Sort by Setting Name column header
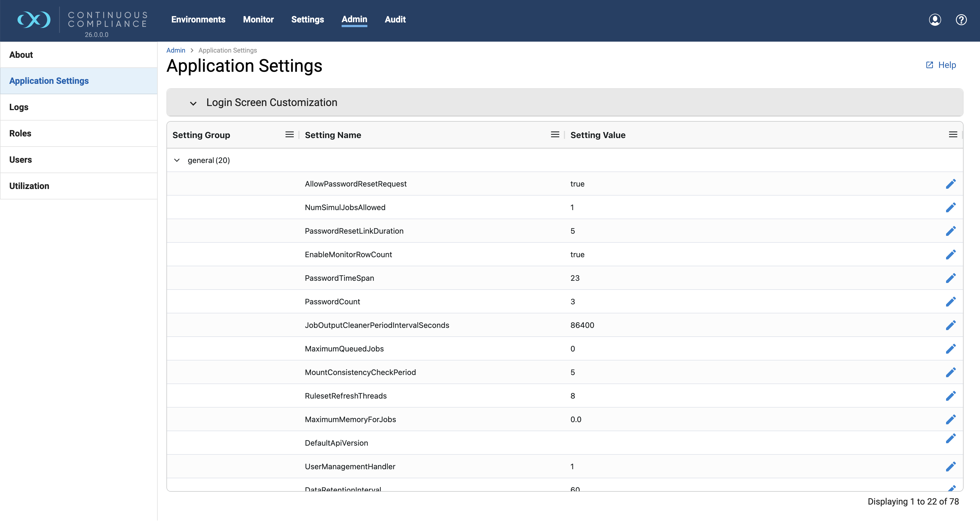Image resolution: width=980 pixels, height=521 pixels. click(333, 135)
